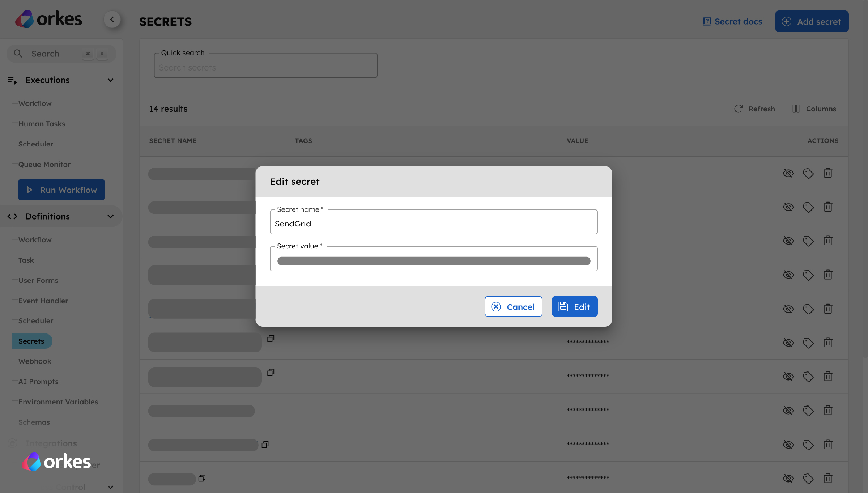This screenshot has width=868, height=493.
Task: Click the orkes logo at top left
Action: (49, 19)
